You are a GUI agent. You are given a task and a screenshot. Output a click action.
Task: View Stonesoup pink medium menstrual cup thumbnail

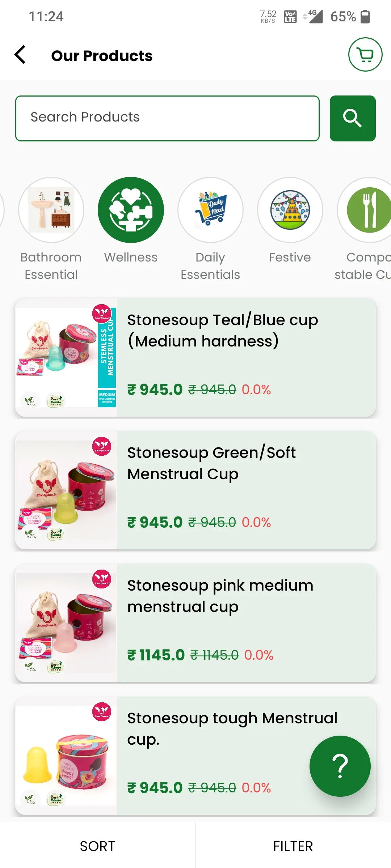coord(66,623)
